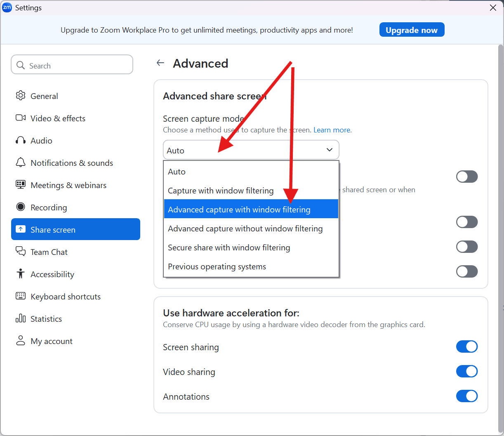Open the Statistics bar chart icon
This screenshot has height=436, width=504.
pyautogui.click(x=21, y=318)
